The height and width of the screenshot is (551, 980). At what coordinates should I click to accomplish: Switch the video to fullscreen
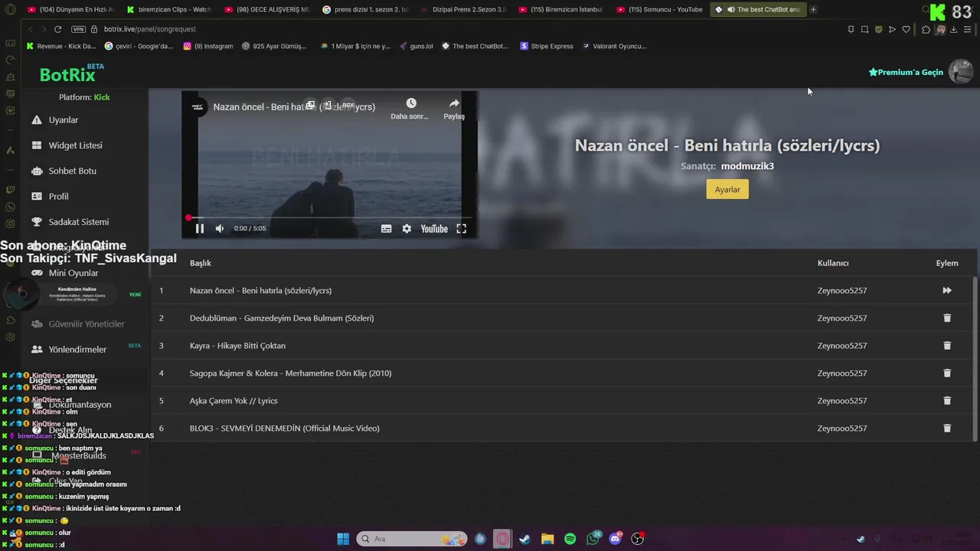pyautogui.click(x=461, y=228)
